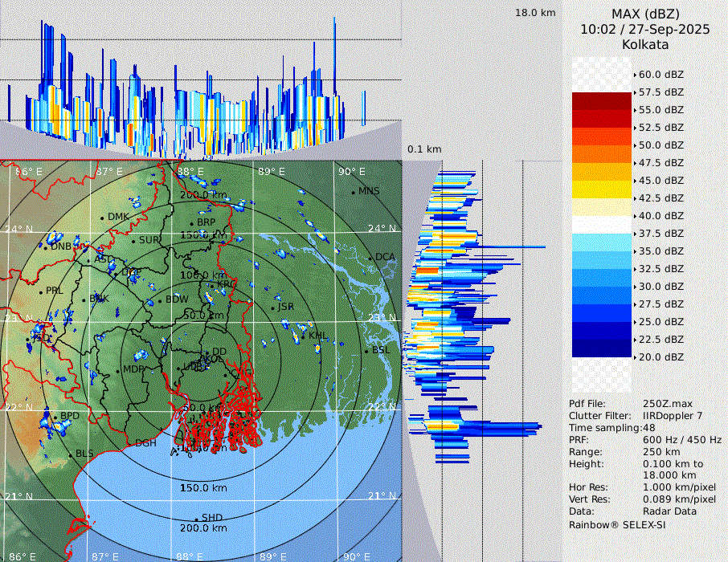This screenshot has height=562, width=728.
Task: Click the BLS station marker
Action: click(x=70, y=455)
